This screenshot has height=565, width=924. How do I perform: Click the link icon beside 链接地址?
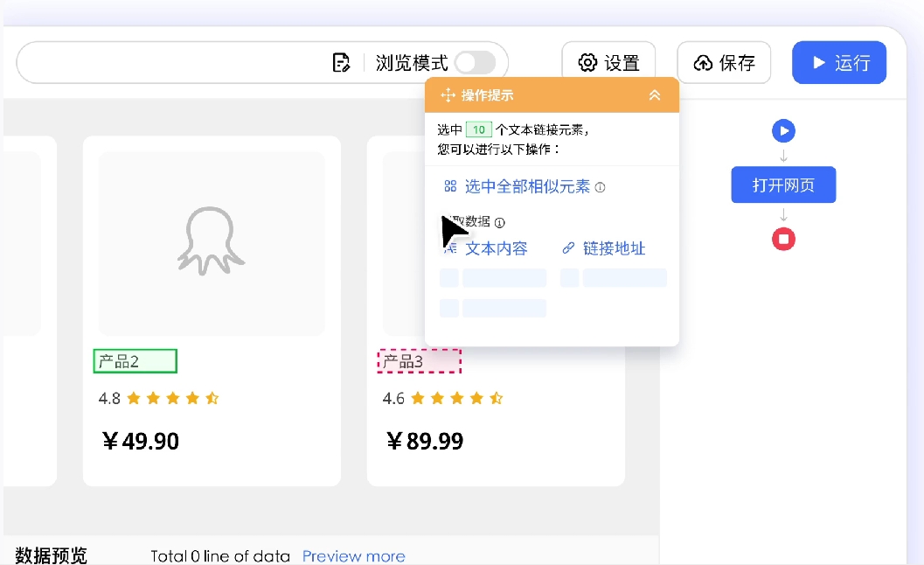point(568,248)
